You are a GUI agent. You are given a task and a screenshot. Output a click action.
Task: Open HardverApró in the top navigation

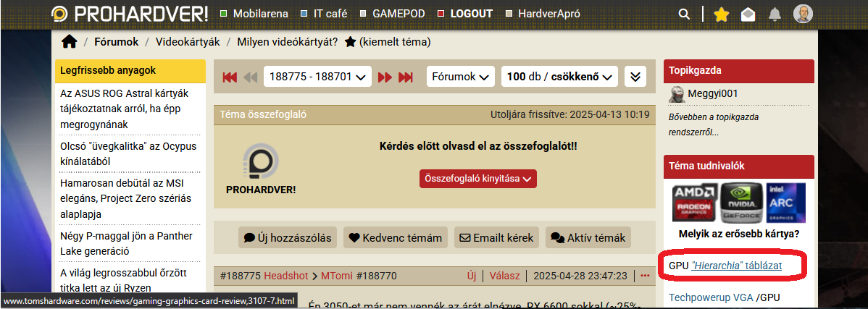point(543,14)
